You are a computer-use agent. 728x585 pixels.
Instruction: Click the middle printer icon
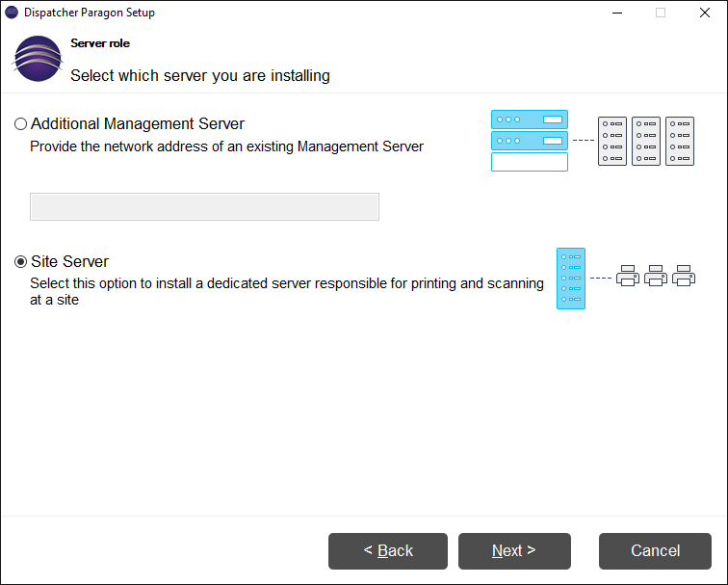point(656,276)
